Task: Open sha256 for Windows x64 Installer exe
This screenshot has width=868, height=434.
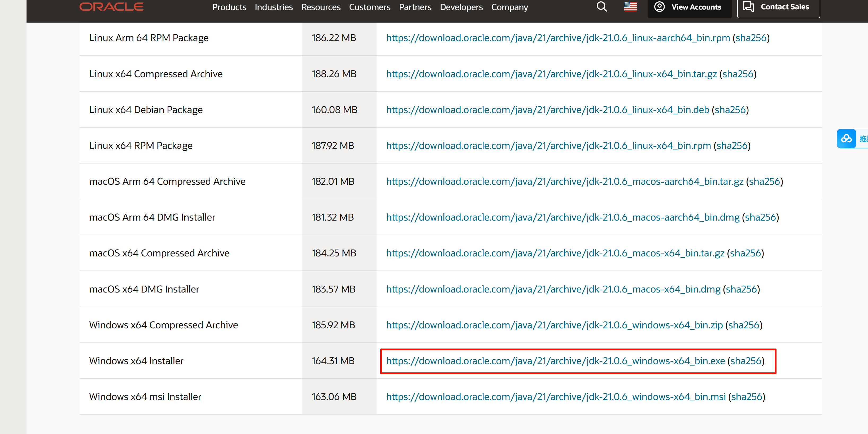Action: [x=746, y=361]
